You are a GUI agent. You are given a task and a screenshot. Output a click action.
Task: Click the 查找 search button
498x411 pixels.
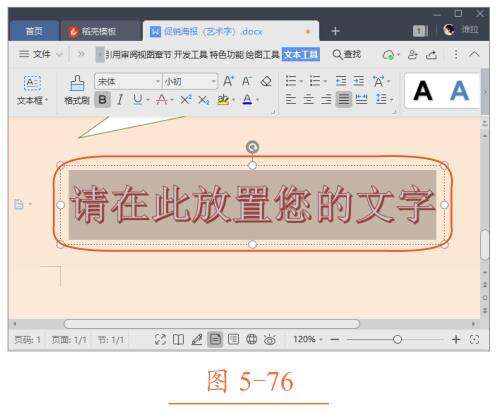(x=347, y=54)
